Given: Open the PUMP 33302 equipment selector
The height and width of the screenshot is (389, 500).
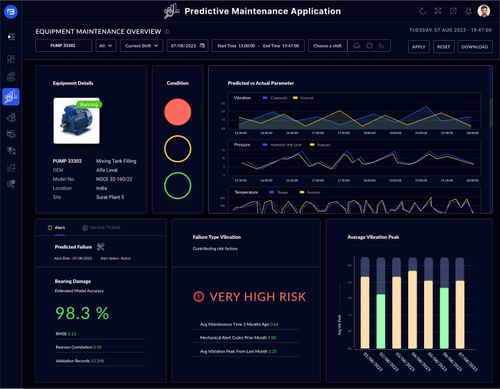Looking at the screenshot, I should (63, 46).
